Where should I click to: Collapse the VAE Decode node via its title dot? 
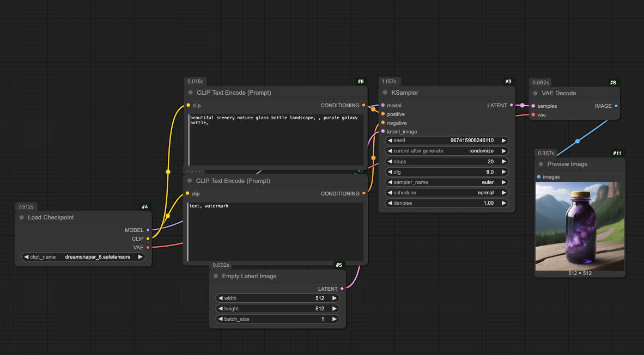coord(535,93)
